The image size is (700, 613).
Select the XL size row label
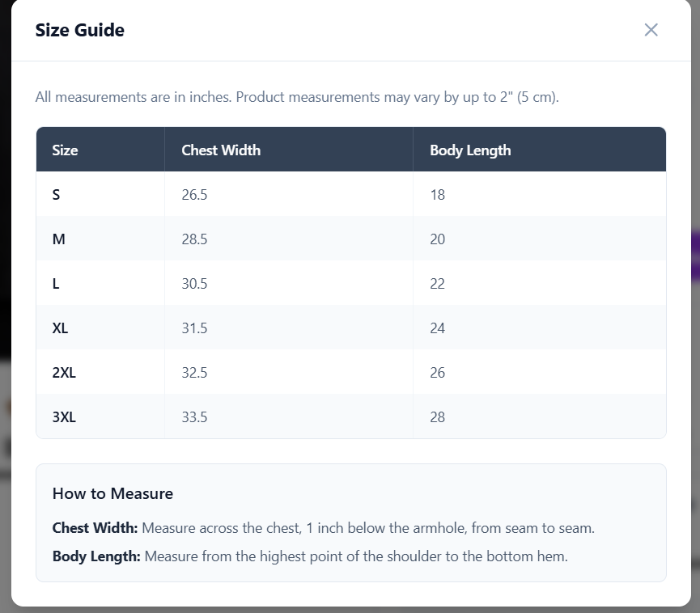tap(60, 328)
